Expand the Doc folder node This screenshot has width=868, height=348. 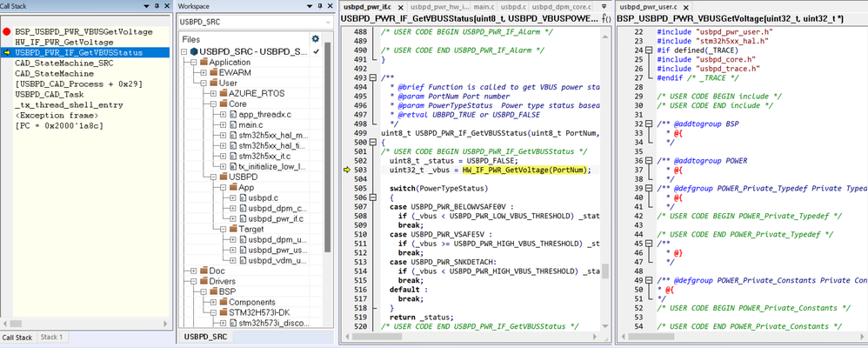pyautogui.click(x=192, y=271)
